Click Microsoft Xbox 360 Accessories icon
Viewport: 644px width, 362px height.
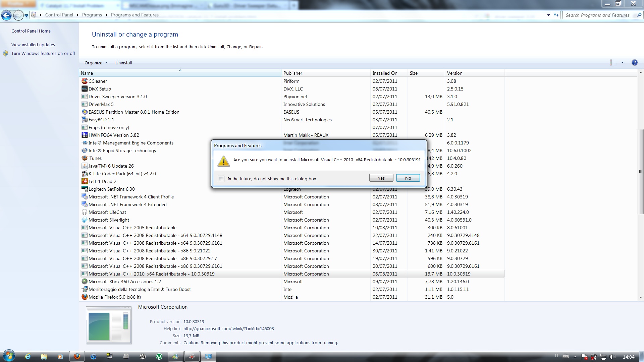click(x=85, y=282)
